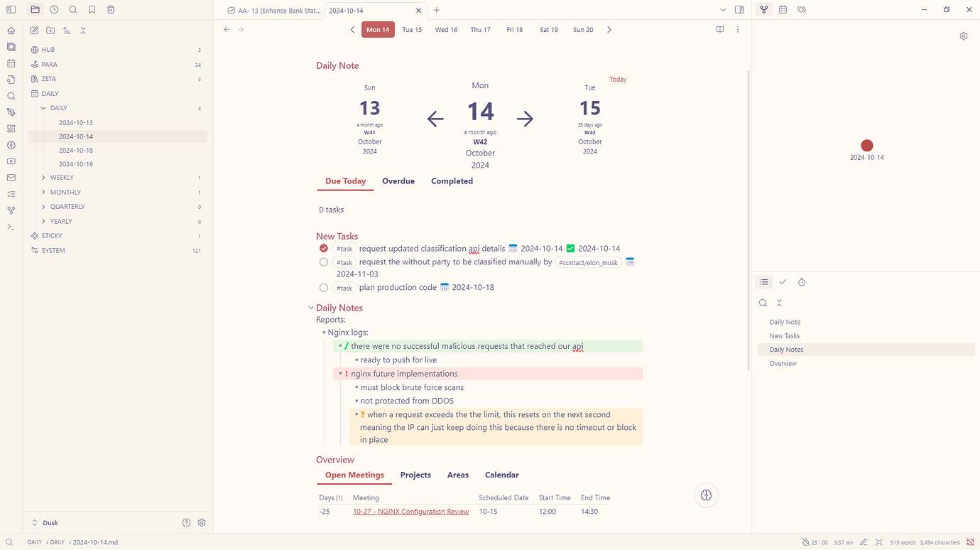
Task: Switch to the Overdue tab
Action: [398, 181]
